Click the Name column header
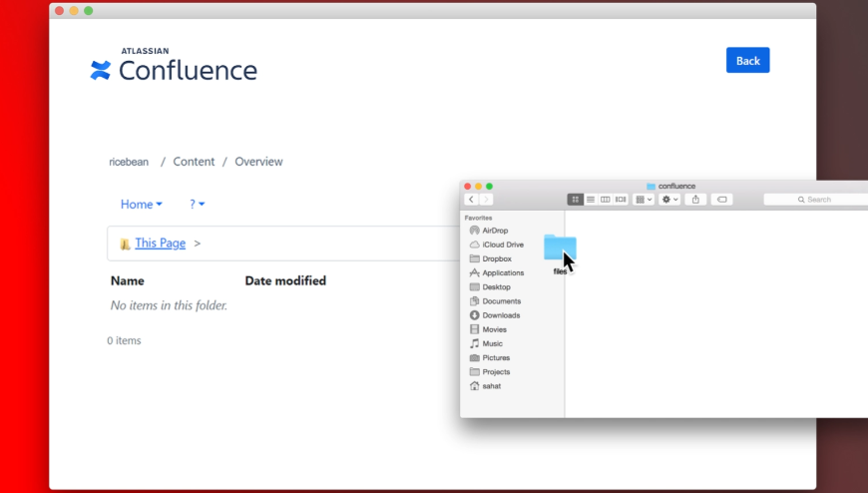Screen dimensions: 868x493 tap(128, 280)
